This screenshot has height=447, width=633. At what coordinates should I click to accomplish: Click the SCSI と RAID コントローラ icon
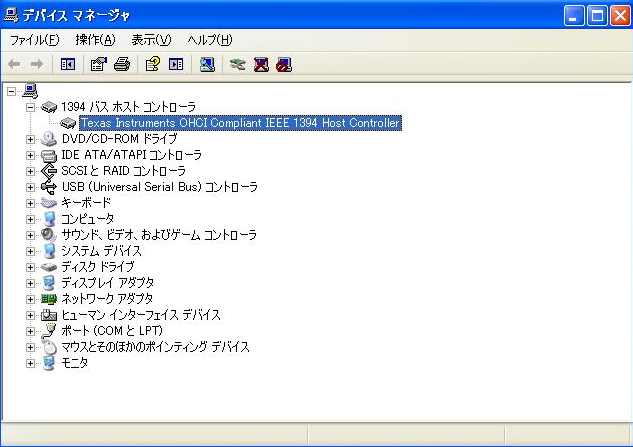49,171
